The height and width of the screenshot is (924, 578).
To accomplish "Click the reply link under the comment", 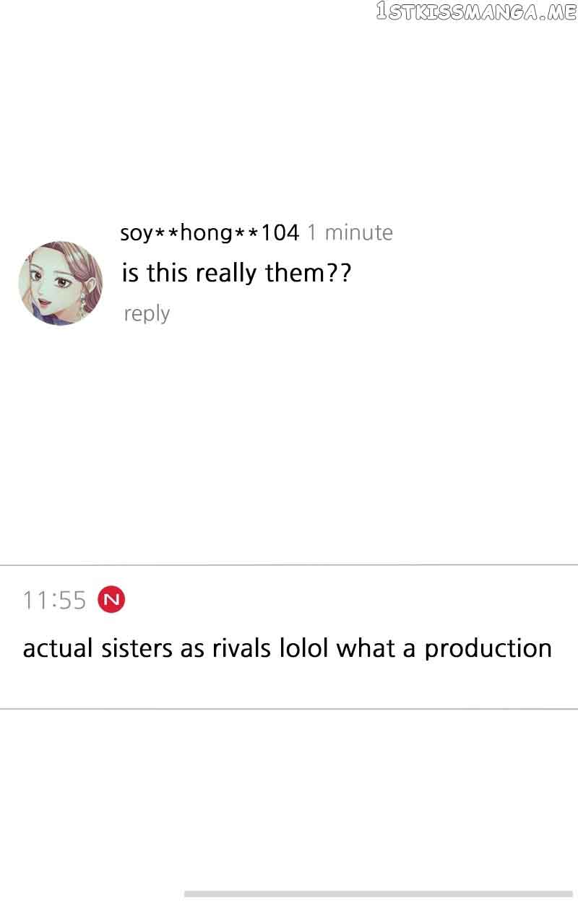I will point(147,313).
